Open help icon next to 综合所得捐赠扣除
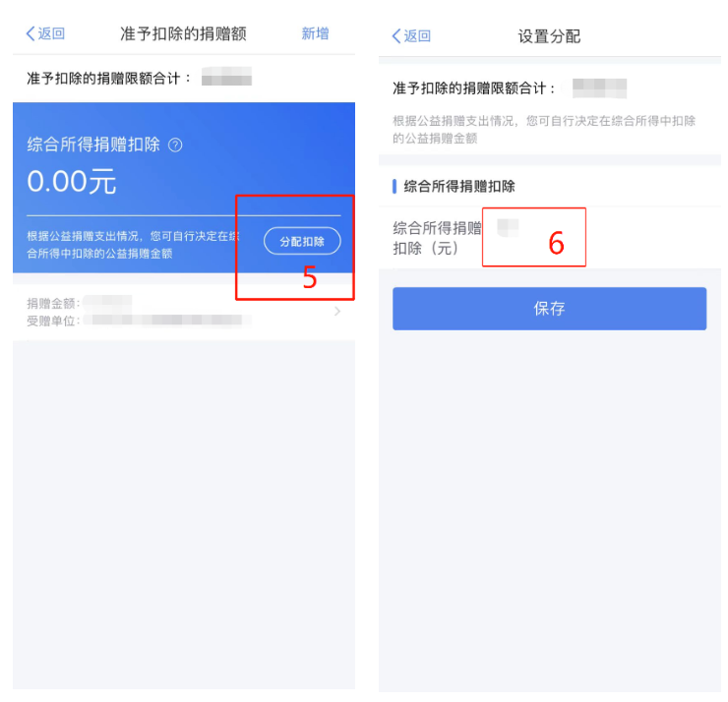The width and height of the screenshot is (728, 702). point(175,146)
